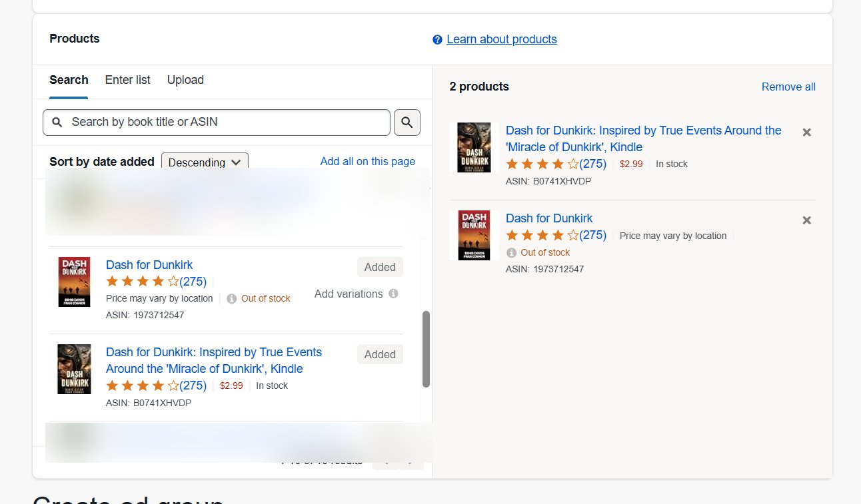Click the search results list scrollbar

click(427, 349)
